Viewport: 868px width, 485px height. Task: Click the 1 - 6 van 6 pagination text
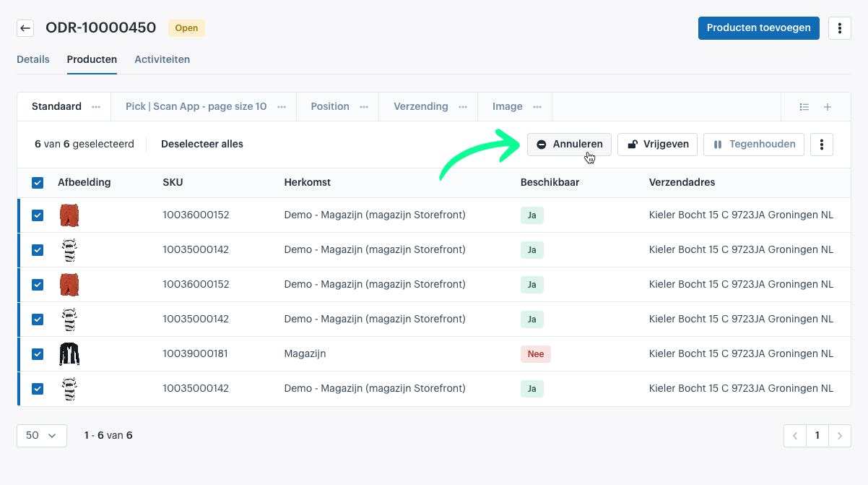[x=108, y=436]
